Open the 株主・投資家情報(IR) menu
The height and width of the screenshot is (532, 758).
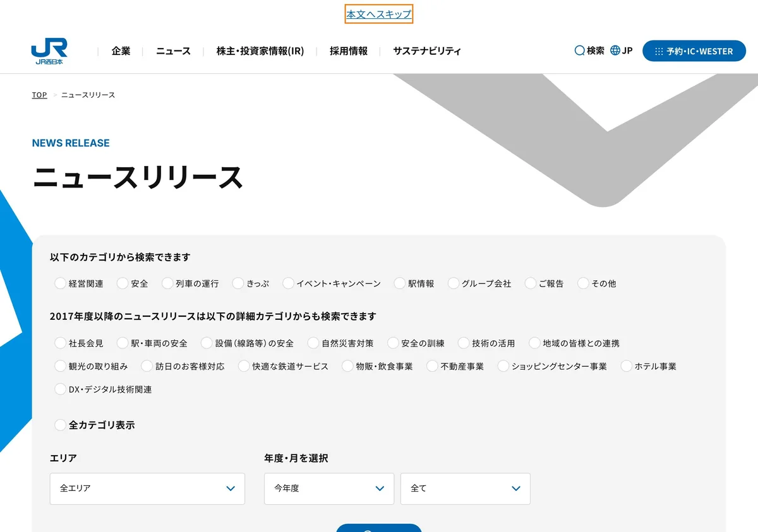pos(260,51)
